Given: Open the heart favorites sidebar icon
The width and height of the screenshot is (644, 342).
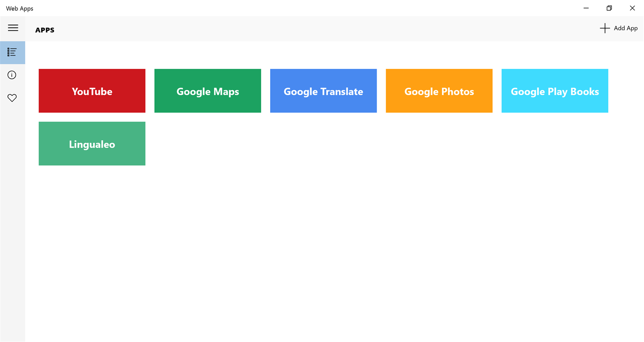Looking at the screenshot, I should click(x=12, y=98).
